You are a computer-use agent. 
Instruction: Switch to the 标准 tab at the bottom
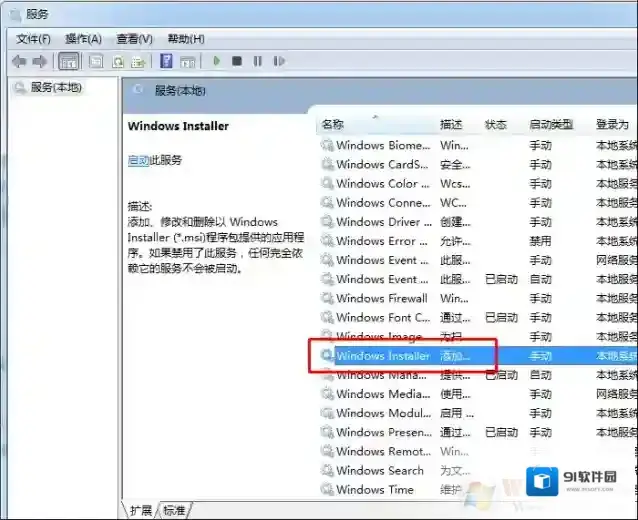click(x=174, y=510)
